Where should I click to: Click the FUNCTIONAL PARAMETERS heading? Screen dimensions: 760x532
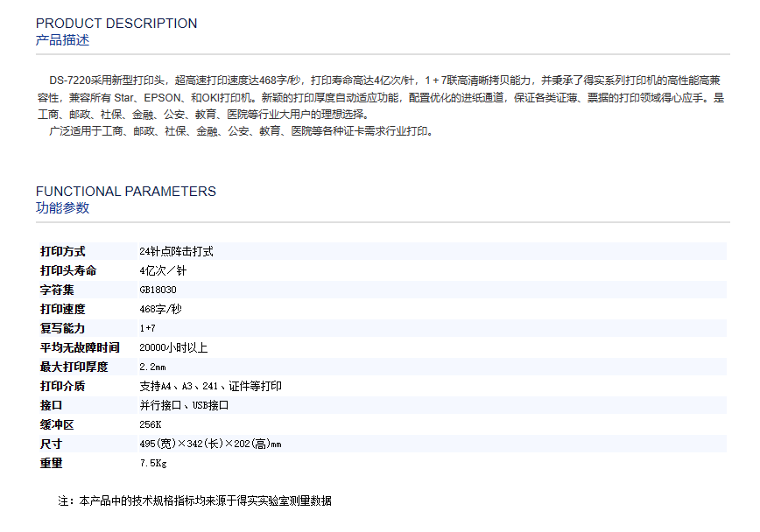click(125, 192)
